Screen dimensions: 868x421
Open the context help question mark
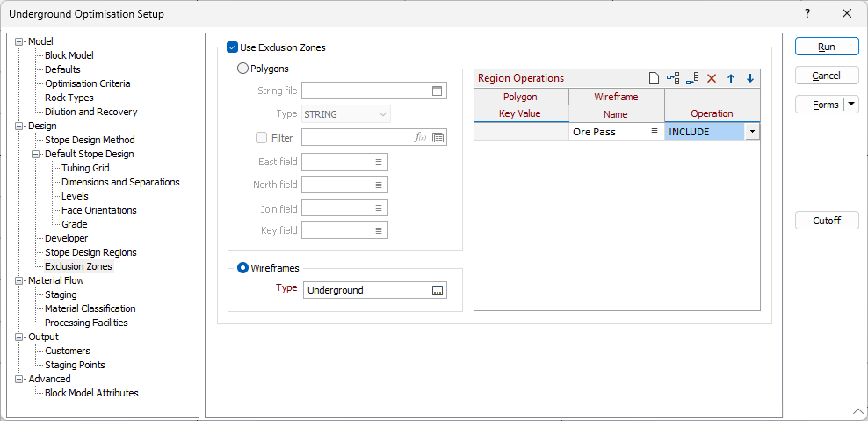point(807,14)
